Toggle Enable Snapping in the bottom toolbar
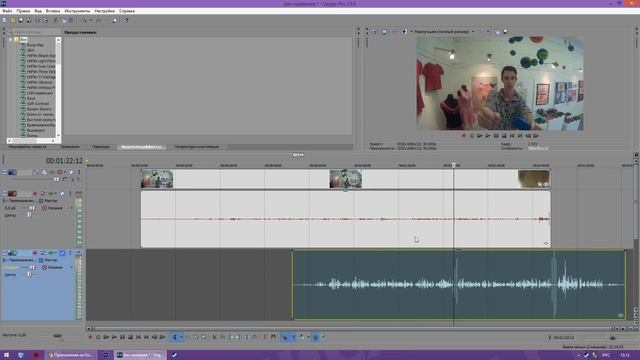640x360 pixels. [x=284, y=337]
